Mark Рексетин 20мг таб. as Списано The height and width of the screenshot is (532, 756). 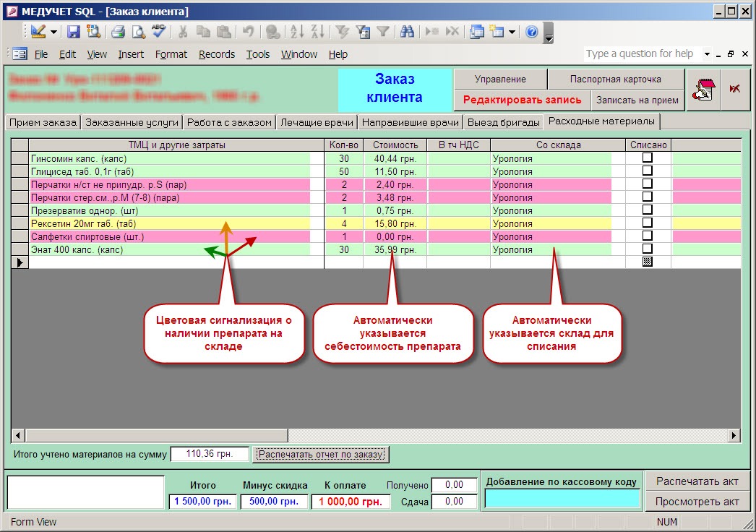[648, 223]
